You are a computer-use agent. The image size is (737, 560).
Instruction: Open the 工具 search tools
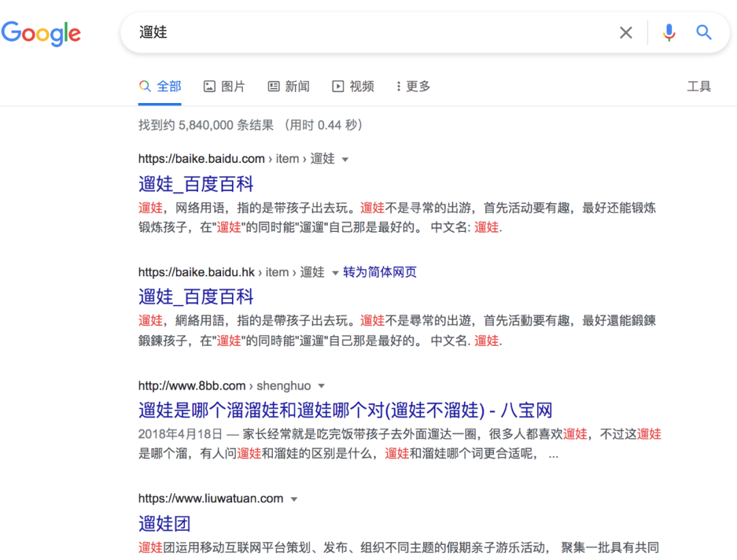pos(699,87)
